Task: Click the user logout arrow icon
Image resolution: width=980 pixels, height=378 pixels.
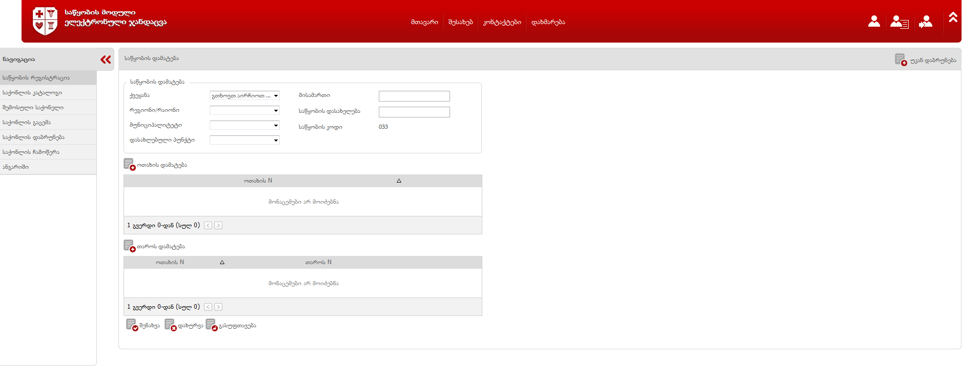Action: click(x=926, y=22)
